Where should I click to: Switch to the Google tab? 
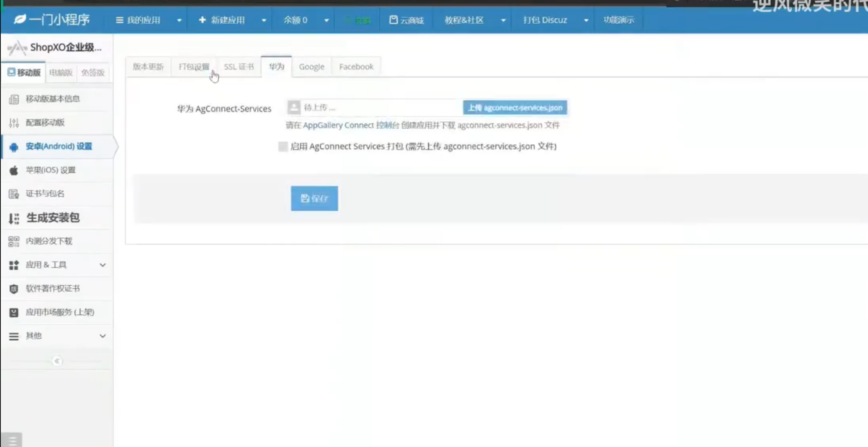(311, 67)
